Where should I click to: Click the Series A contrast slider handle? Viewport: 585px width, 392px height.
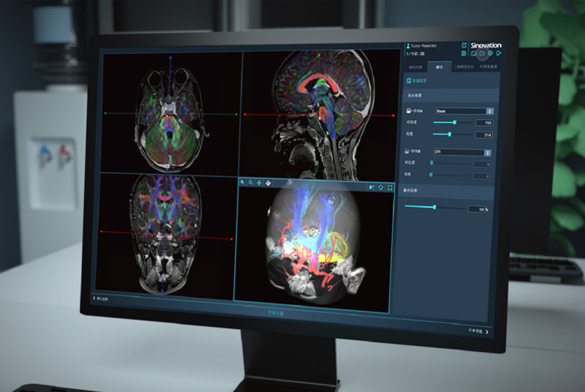(455, 123)
